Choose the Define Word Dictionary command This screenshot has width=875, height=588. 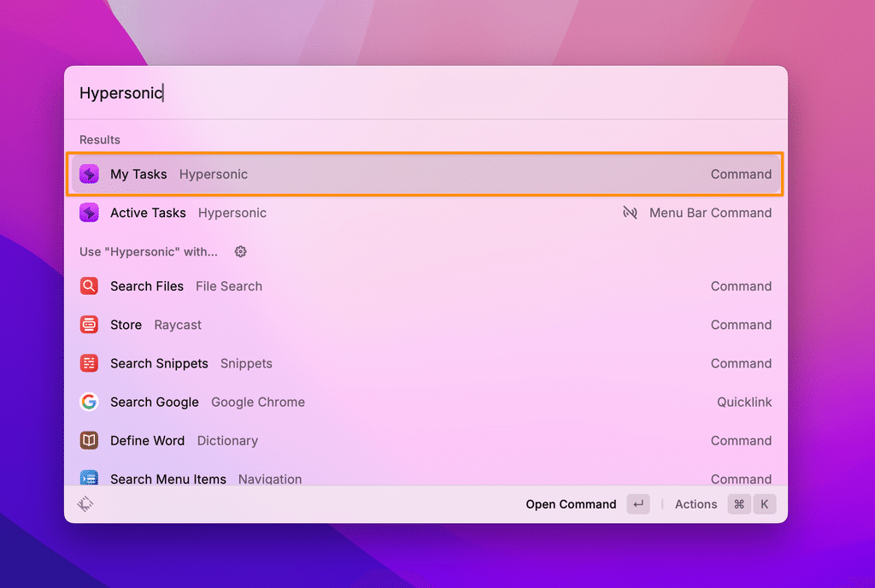tap(426, 441)
